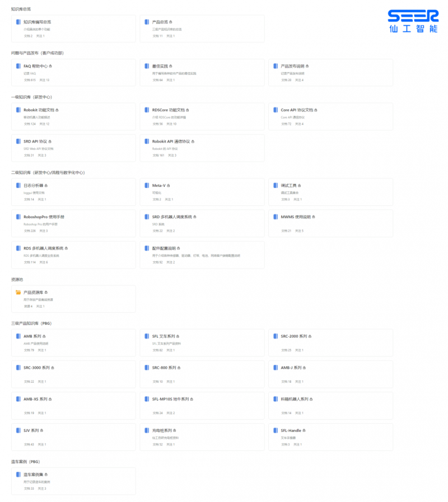Open the 配件配置说明 card
Viewport: 448px width, 502px height.
coord(202,255)
